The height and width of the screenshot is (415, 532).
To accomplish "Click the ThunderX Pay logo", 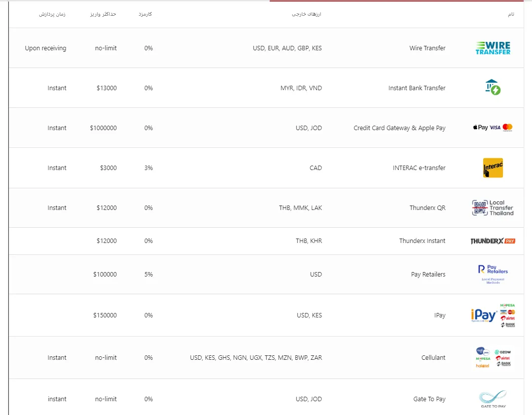I will 493,241.
